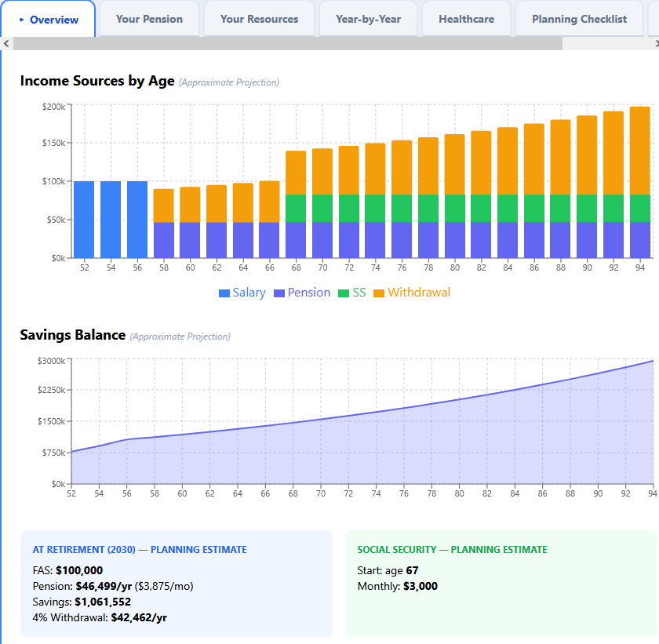View the Planning Checklist tab
This screenshot has height=644, width=659.
[578, 18]
